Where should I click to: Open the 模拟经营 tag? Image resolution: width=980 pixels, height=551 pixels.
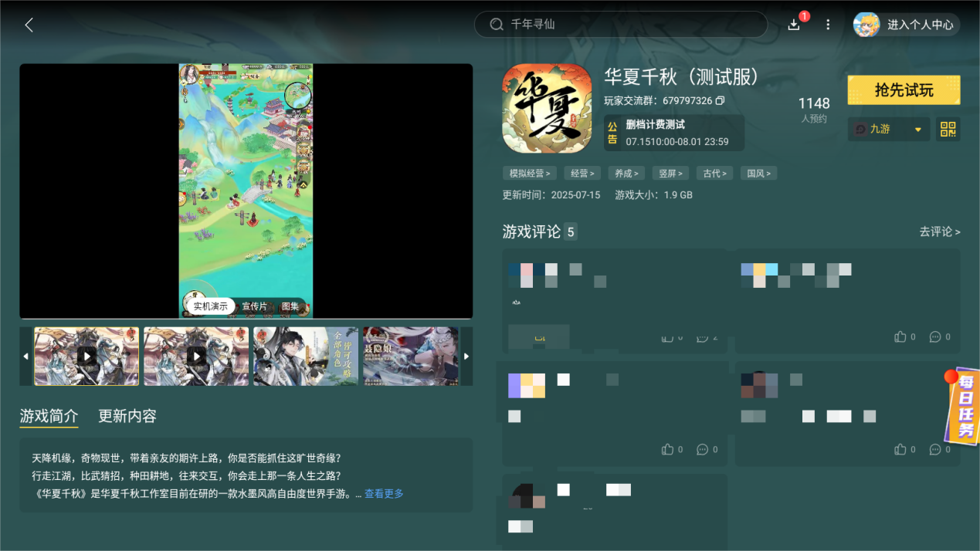(528, 174)
